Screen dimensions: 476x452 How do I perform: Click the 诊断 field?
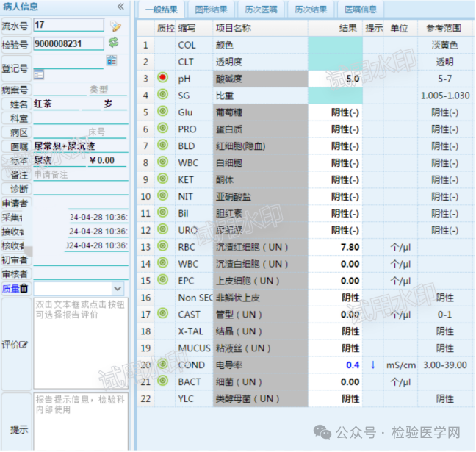pos(81,189)
